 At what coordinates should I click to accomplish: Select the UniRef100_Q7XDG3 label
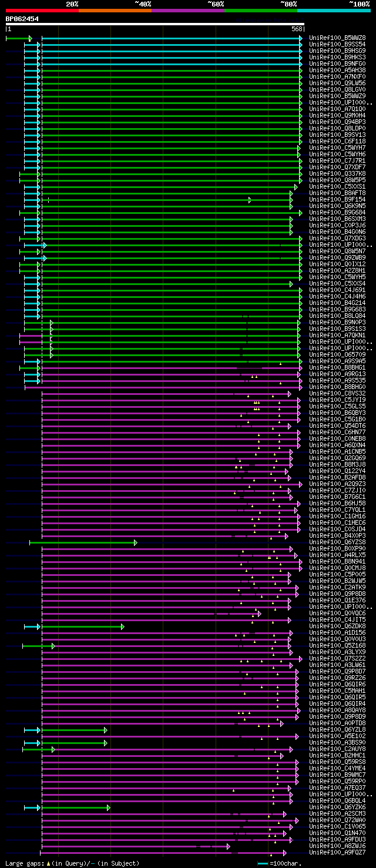[337, 238]
